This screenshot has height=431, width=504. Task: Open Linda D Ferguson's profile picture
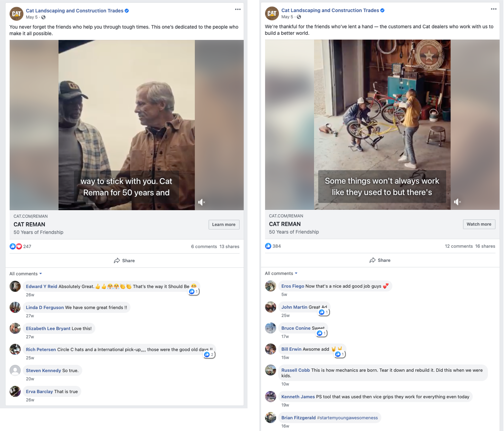click(x=15, y=307)
